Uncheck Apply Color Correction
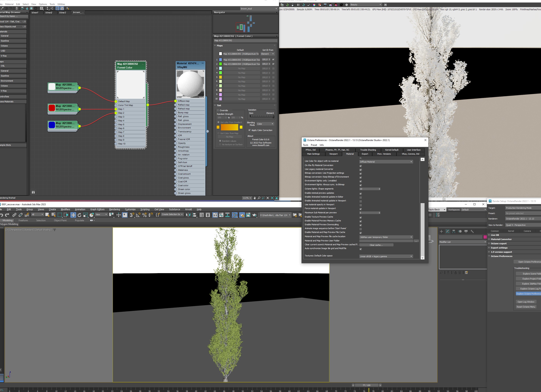541x392 pixels. (x=250, y=130)
